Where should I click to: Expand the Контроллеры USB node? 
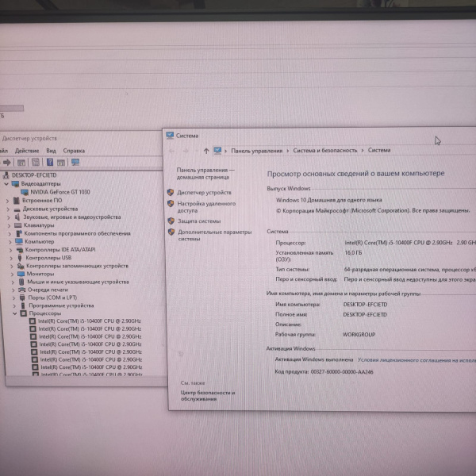[x=9, y=258]
